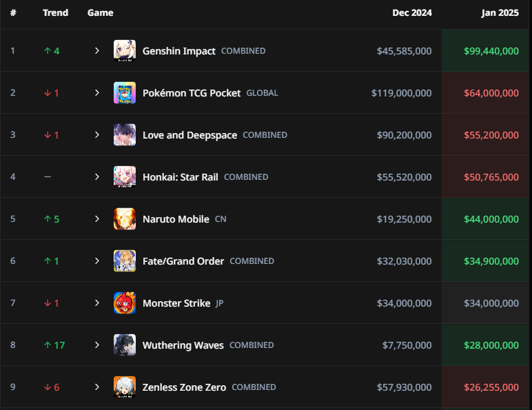Image resolution: width=532 pixels, height=410 pixels.
Task: Sort by the Trend column header
Action: (55, 12)
